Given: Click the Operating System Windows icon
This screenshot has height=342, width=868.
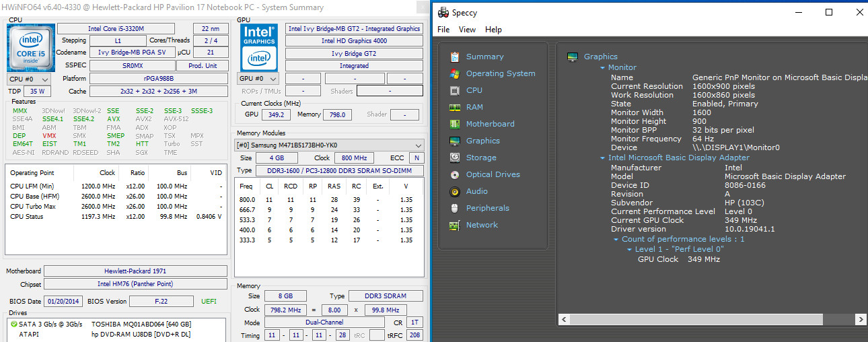Looking at the screenshot, I should click(454, 73).
